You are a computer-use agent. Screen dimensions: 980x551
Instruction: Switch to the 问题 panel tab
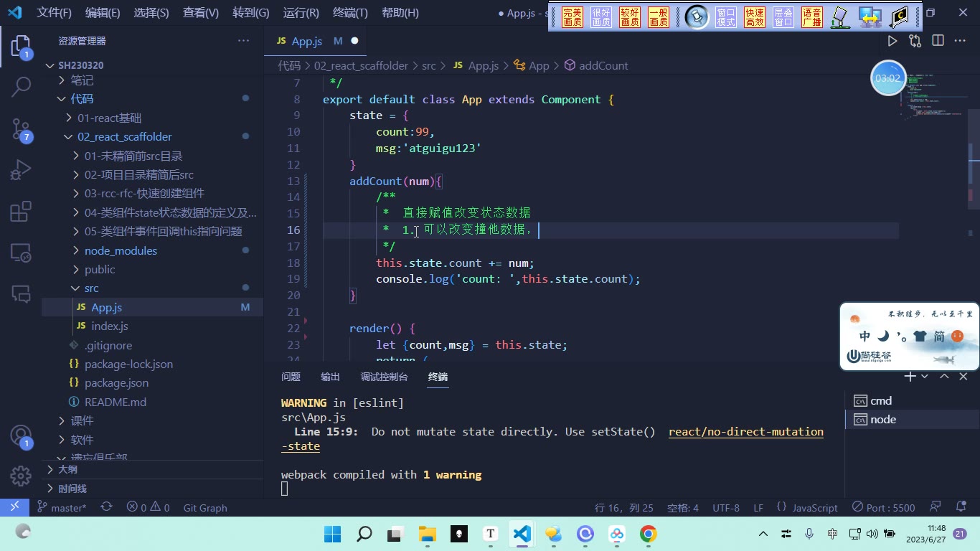(x=291, y=377)
